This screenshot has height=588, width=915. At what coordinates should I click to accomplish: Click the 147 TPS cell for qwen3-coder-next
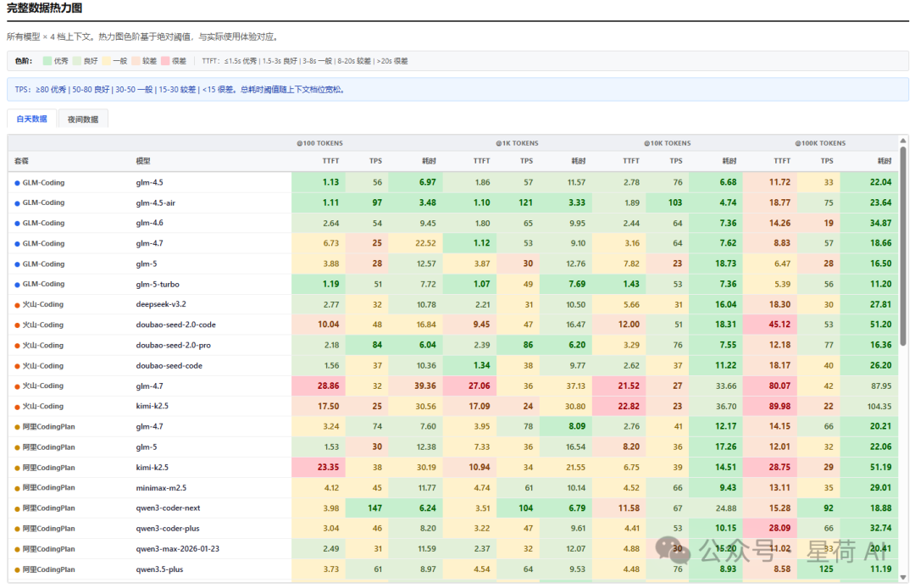(x=367, y=508)
